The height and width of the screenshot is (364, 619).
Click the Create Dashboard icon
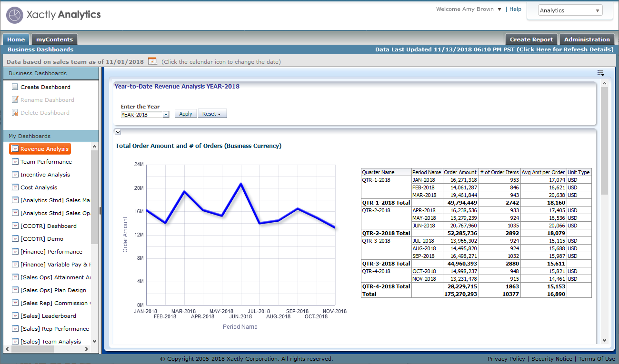(x=15, y=87)
